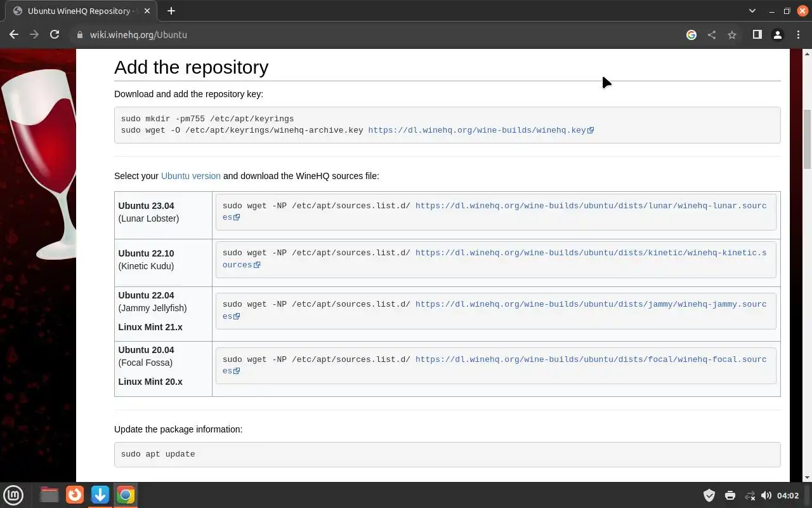Open the file manager folder in the taskbar
Image resolution: width=812 pixels, height=508 pixels.
tap(49, 495)
